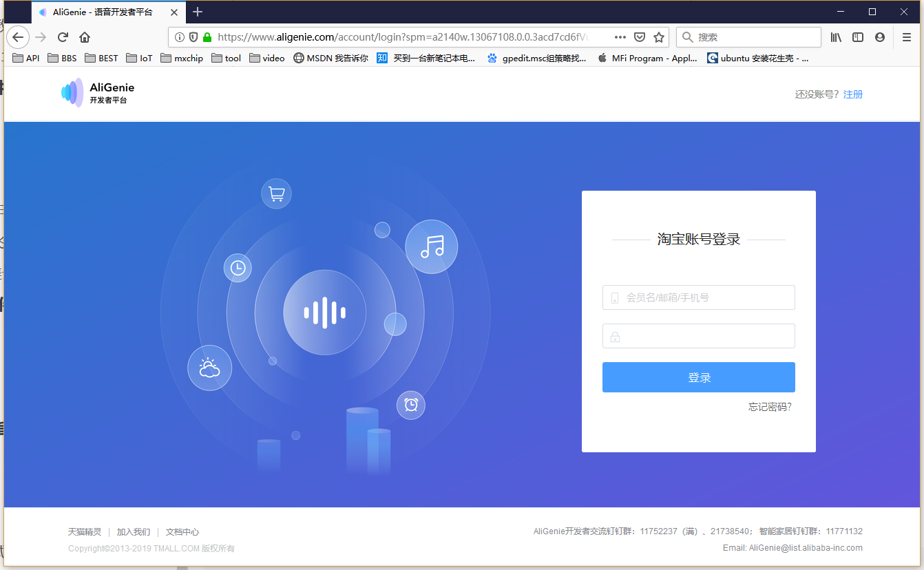
Task: Focus the password input field
Action: pos(699,336)
